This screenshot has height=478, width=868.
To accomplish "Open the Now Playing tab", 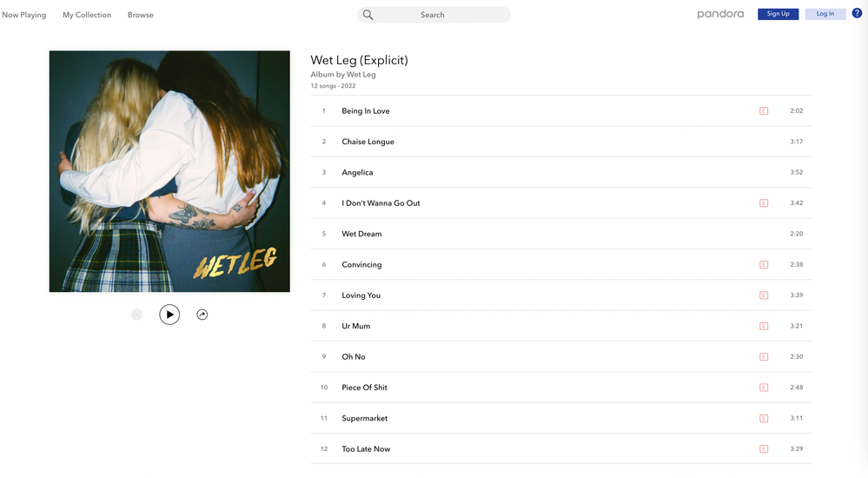I will click(x=23, y=15).
